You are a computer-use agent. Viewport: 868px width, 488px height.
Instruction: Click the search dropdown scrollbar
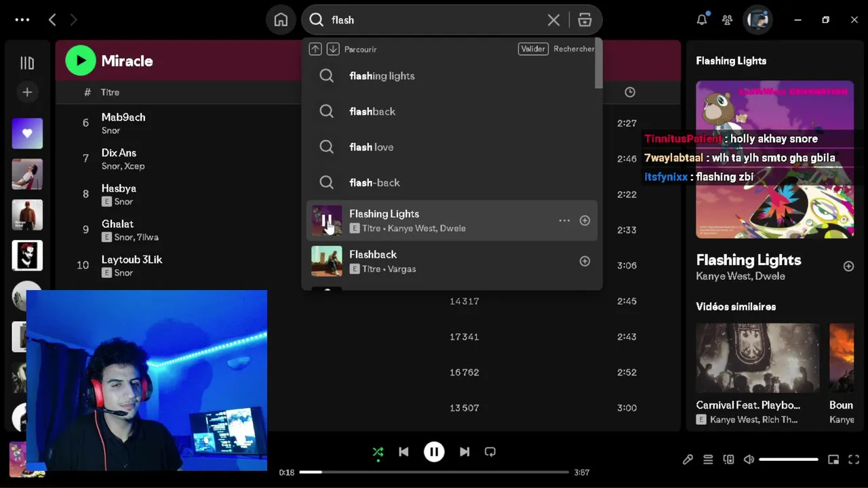tap(598, 64)
